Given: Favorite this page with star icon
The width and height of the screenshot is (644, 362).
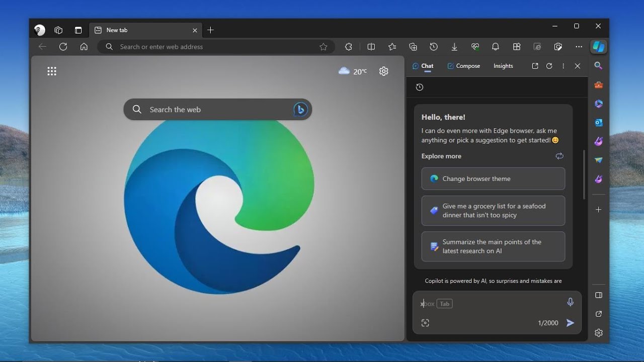Looking at the screenshot, I should 324,47.
